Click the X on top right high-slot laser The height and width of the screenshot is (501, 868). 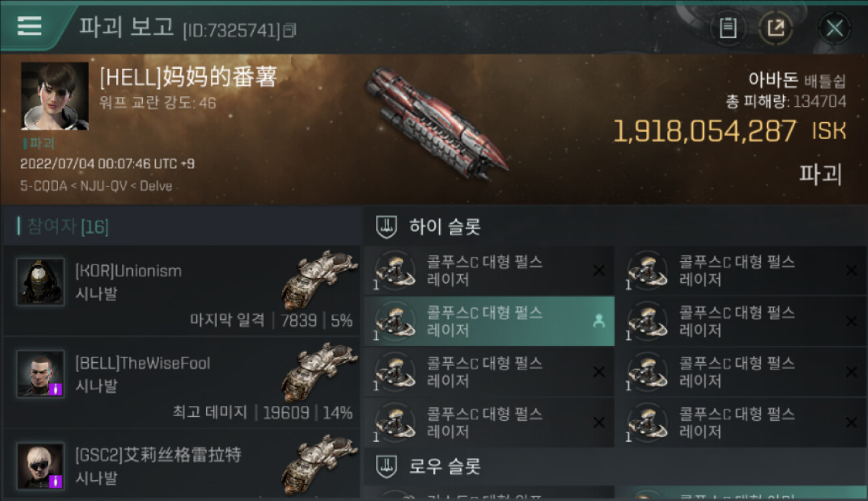851,271
